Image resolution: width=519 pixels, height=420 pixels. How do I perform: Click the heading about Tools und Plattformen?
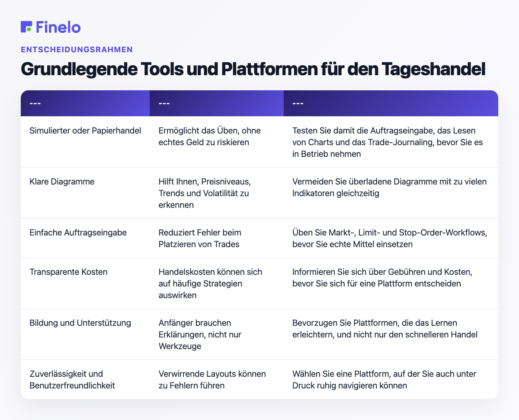coord(253,70)
